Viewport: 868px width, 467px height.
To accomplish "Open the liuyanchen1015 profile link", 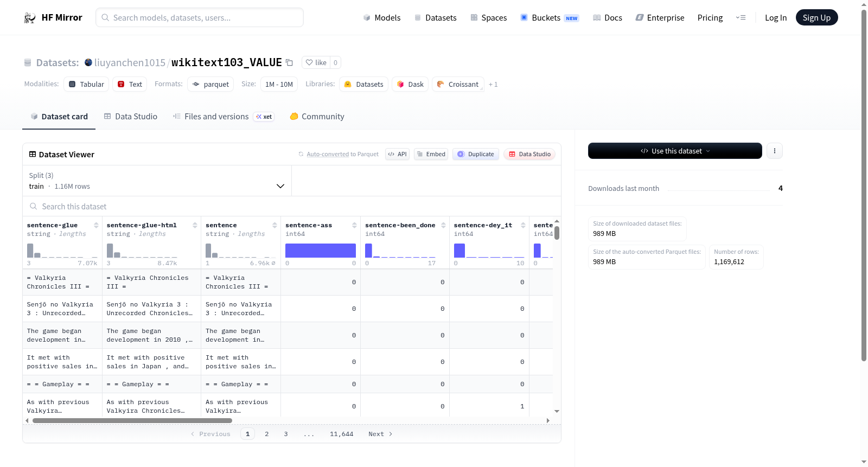I will (130, 63).
